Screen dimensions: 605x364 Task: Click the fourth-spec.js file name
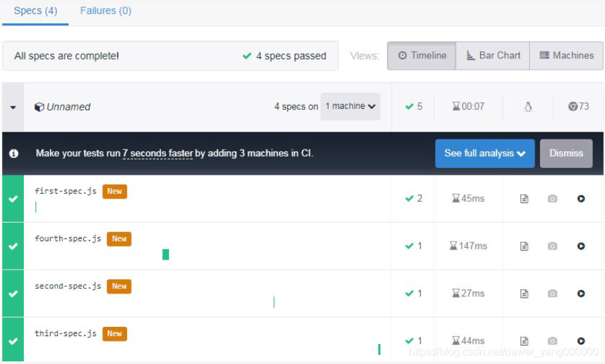point(68,238)
